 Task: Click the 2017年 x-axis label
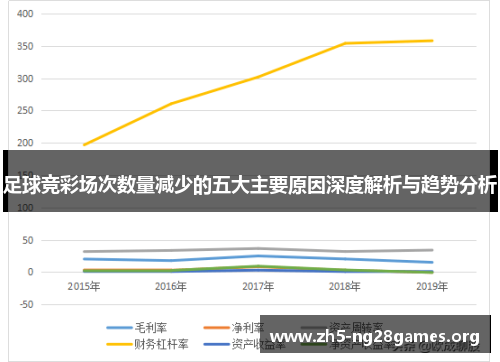tap(258, 286)
